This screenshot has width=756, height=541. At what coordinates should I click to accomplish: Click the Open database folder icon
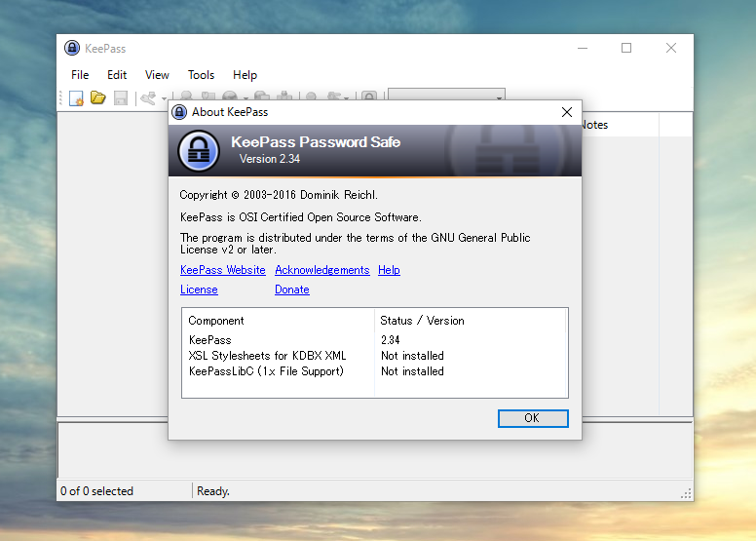pos(98,97)
